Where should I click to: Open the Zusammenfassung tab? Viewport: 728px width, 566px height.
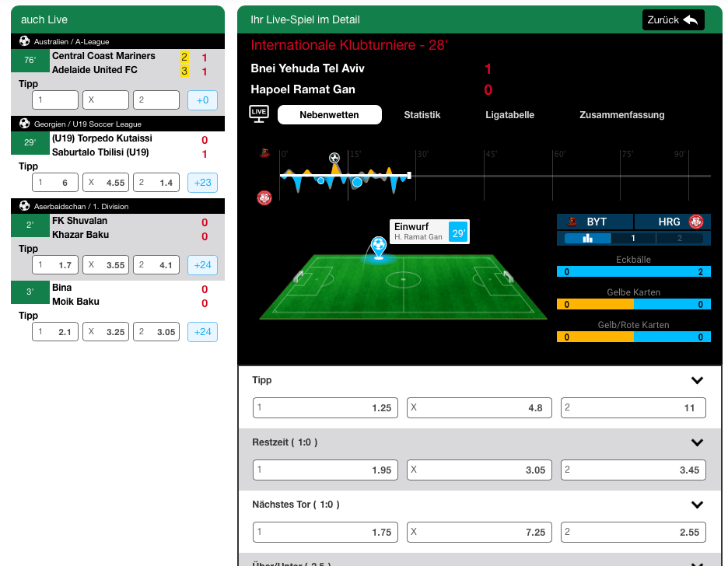coord(621,114)
